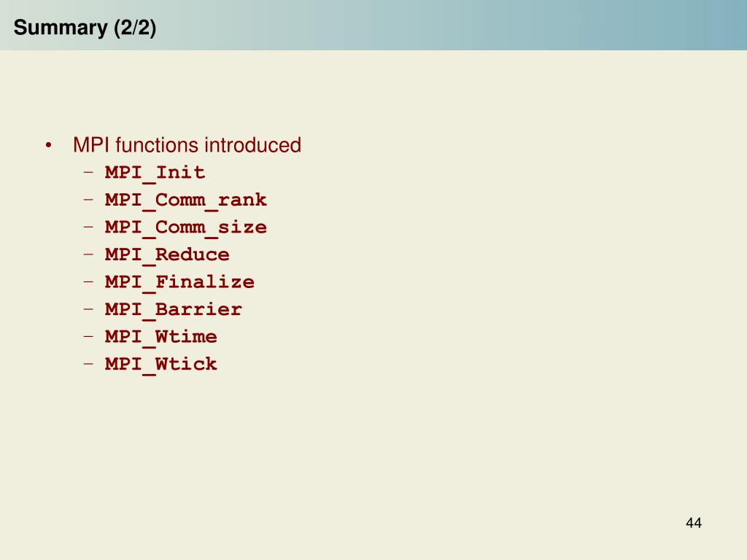This screenshot has height=560, width=747.
Task: Click the MPI_Finalize list item
Action: pos(179,282)
